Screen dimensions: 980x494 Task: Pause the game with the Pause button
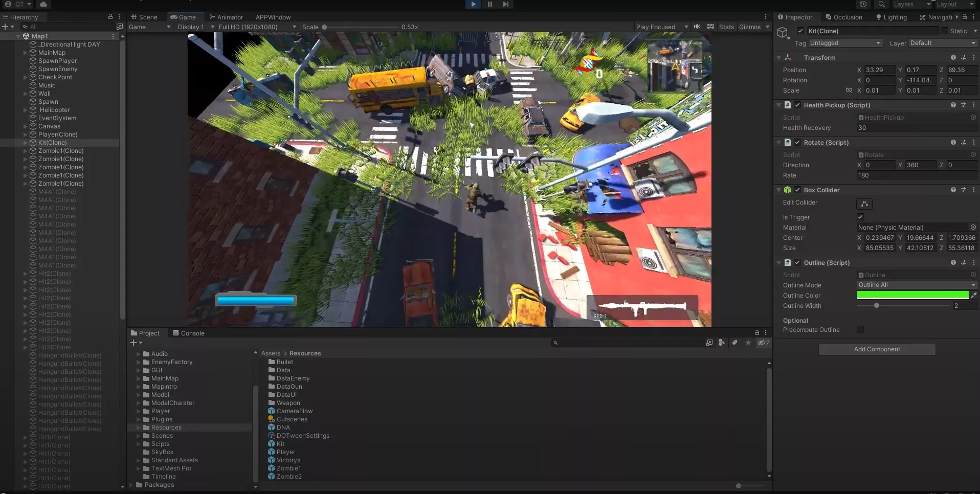(489, 4)
